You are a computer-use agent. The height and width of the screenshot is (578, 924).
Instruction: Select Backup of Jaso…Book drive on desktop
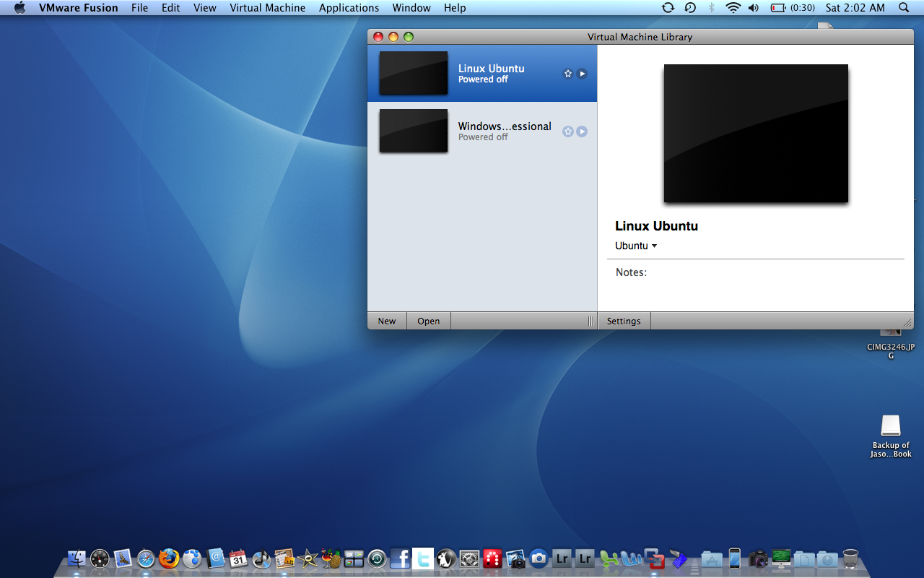[x=891, y=436]
